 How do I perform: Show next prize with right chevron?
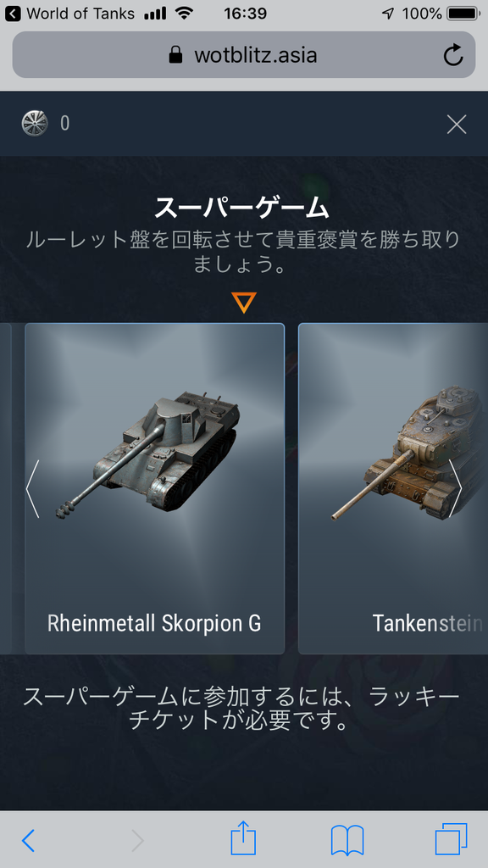(x=455, y=489)
